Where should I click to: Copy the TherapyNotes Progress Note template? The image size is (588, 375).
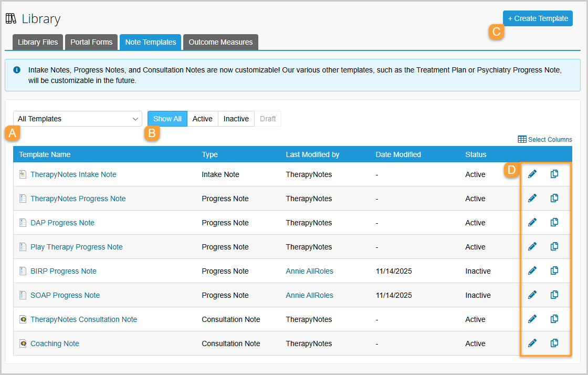[554, 199]
